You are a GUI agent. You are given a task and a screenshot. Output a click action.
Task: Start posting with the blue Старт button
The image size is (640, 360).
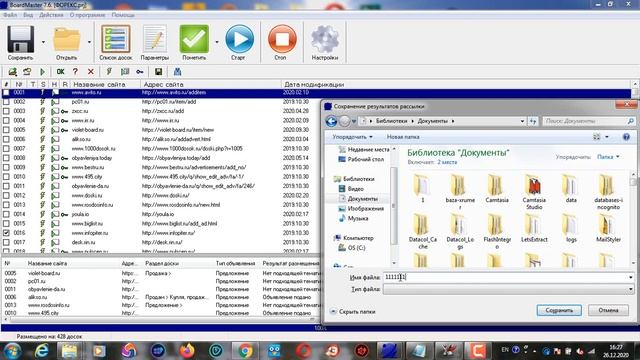[x=239, y=39]
